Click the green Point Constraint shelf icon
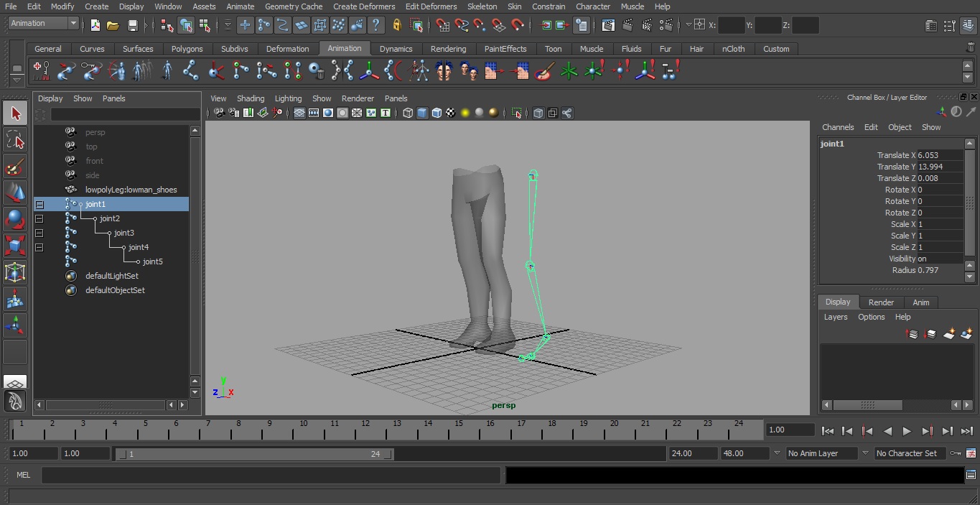 (x=569, y=70)
